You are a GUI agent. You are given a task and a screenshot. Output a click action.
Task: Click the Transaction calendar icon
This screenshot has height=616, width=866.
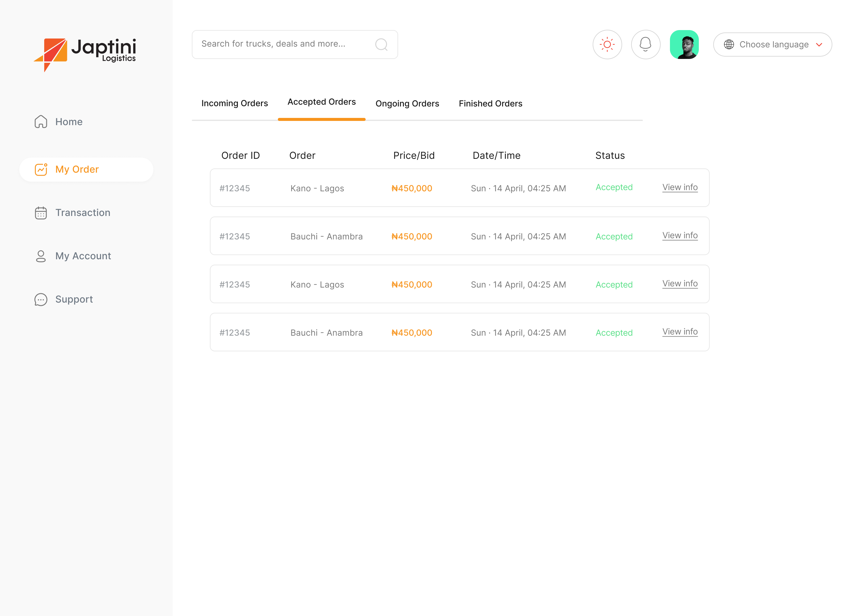[x=41, y=213]
